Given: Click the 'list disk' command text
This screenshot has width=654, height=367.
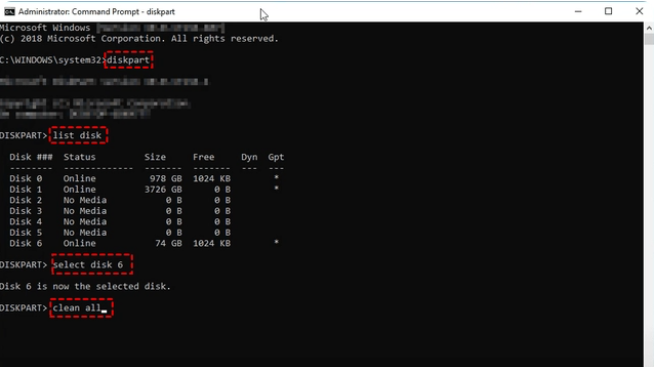Looking at the screenshot, I should pyautogui.click(x=77, y=136).
